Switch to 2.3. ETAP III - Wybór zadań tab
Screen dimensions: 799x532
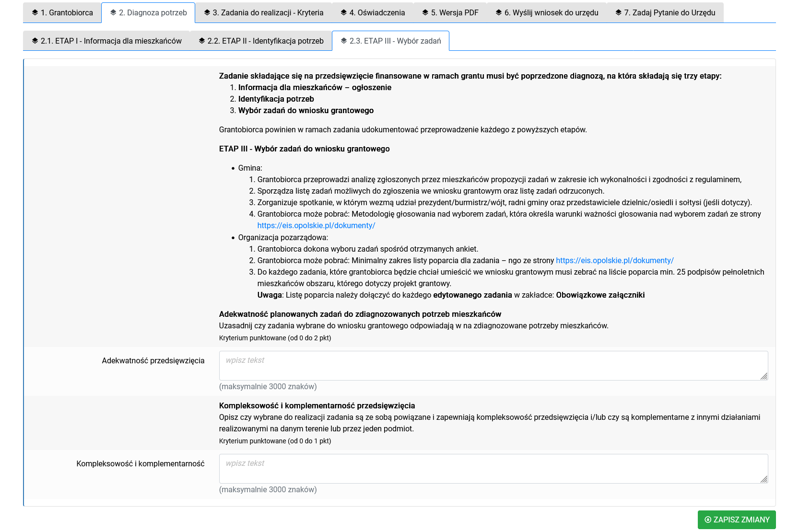[x=390, y=41]
